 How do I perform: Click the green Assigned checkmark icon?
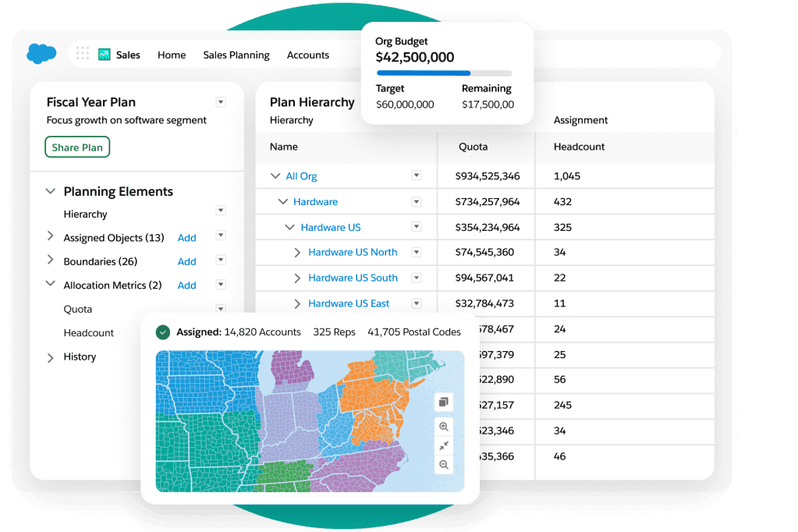point(163,332)
